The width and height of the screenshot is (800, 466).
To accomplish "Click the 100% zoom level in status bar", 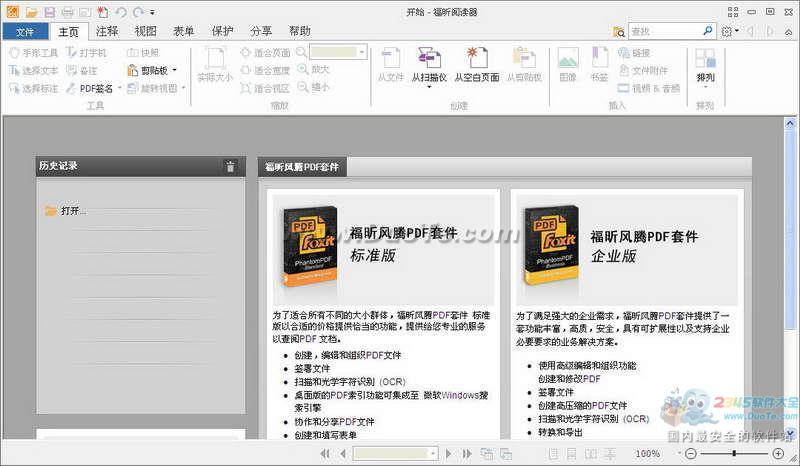I will [x=648, y=453].
